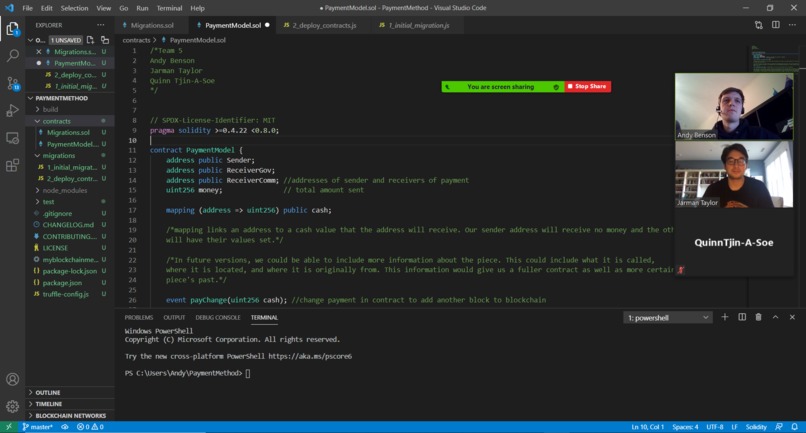Expand the OUTLINE section
This screenshot has width=806, height=433.
tap(70, 392)
